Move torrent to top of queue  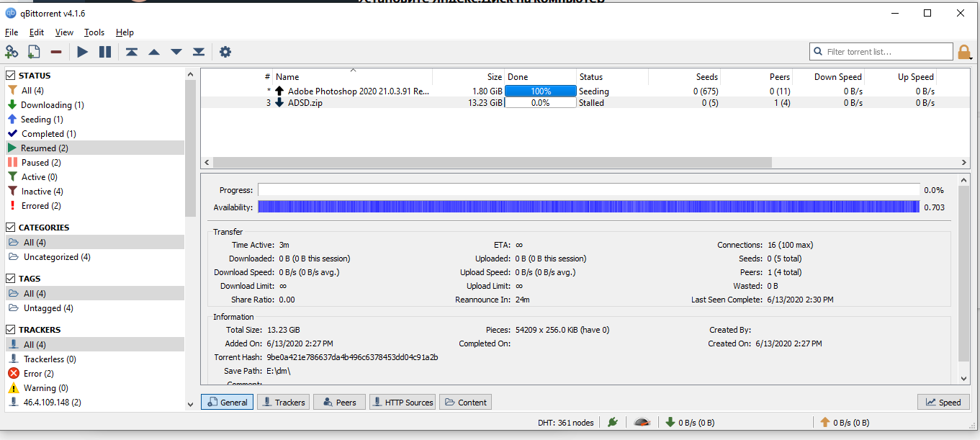pyautogui.click(x=131, y=52)
